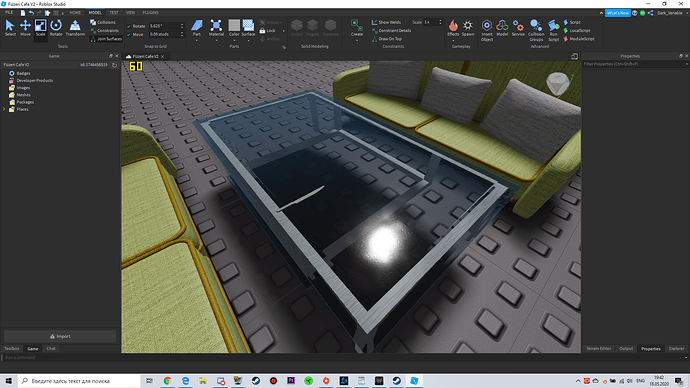690x388 pixels.
Task: Open the Create constraint dropdown arrow
Action: 357,40
